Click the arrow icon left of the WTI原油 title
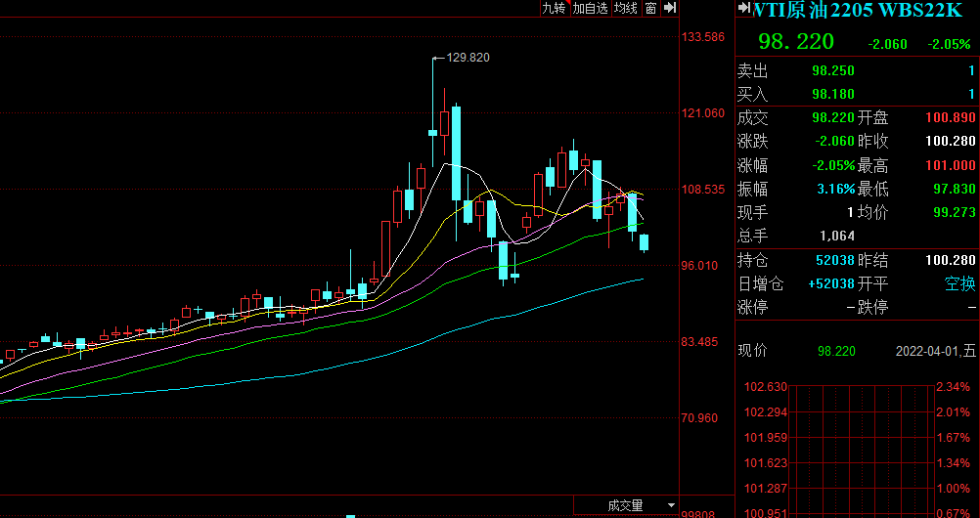980x518 pixels. pyautogui.click(x=743, y=9)
